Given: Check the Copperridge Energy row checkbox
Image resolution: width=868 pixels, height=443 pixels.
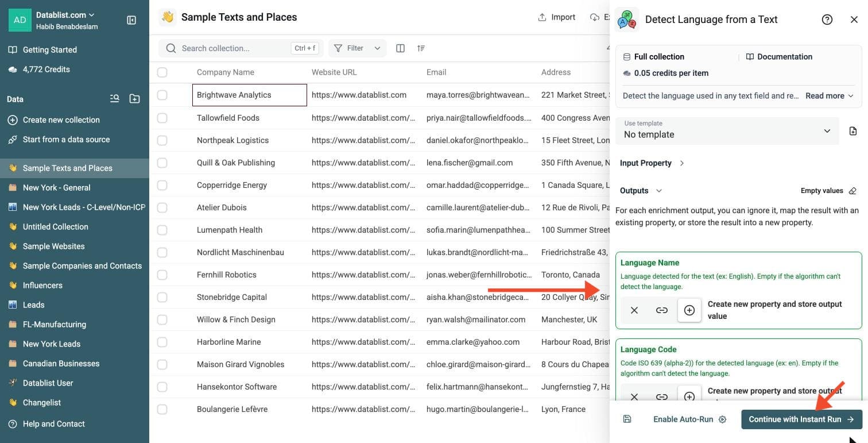Looking at the screenshot, I should coord(162,185).
